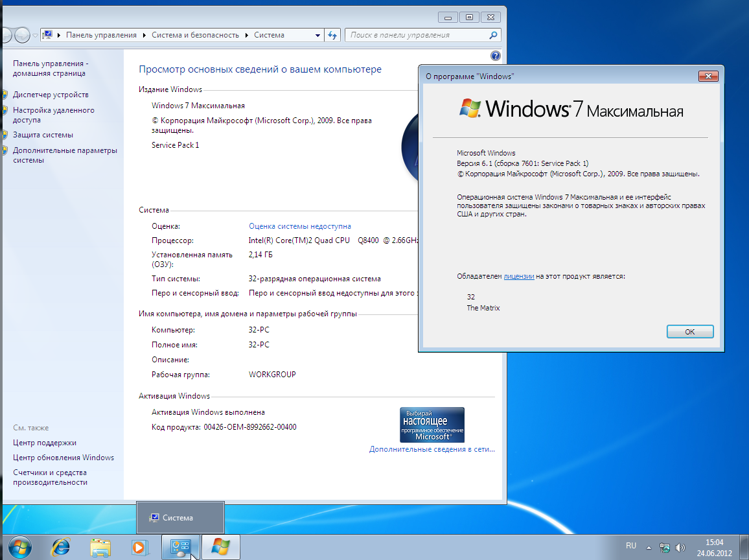Click the control panel icon in address bar
749x560 pixels.
(47, 35)
